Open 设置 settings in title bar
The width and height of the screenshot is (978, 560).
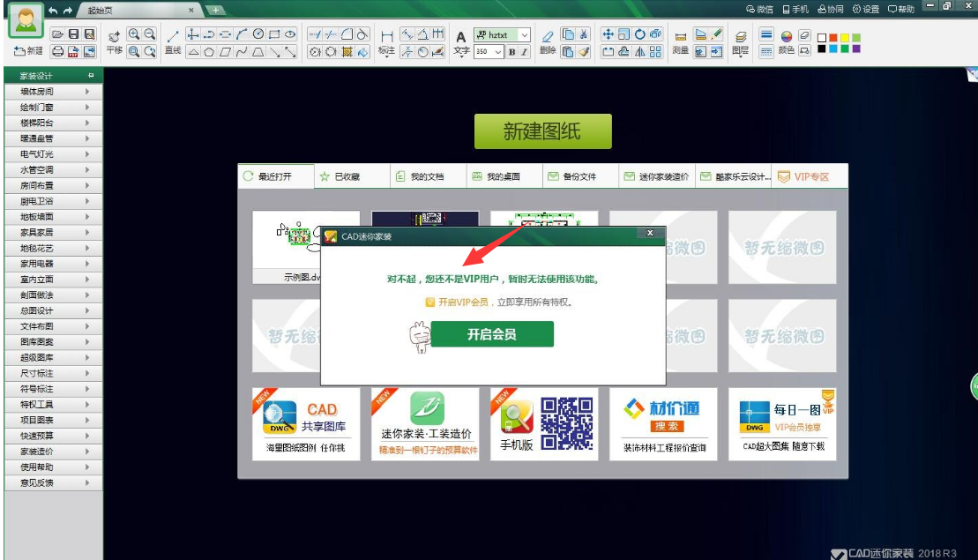(x=866, y=10)
